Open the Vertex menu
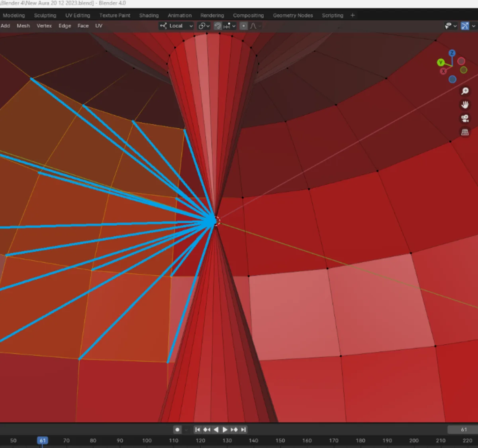478x448 pixels. (44, 26)
